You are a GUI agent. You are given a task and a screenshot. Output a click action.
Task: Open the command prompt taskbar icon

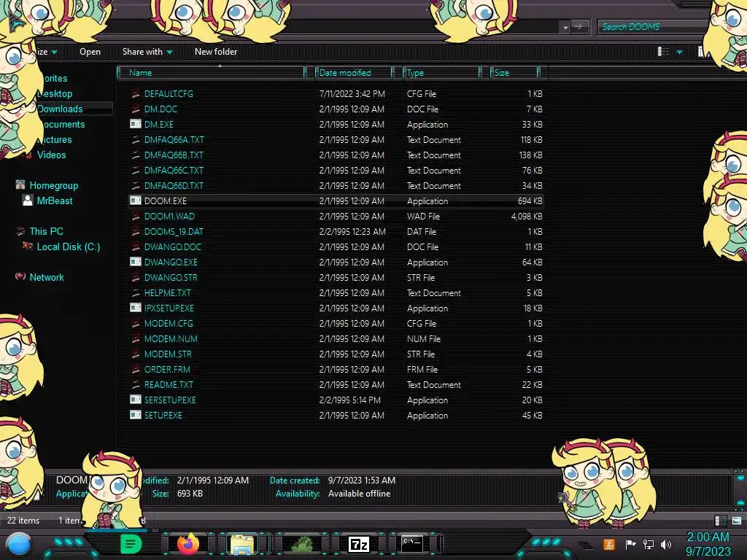411,543
